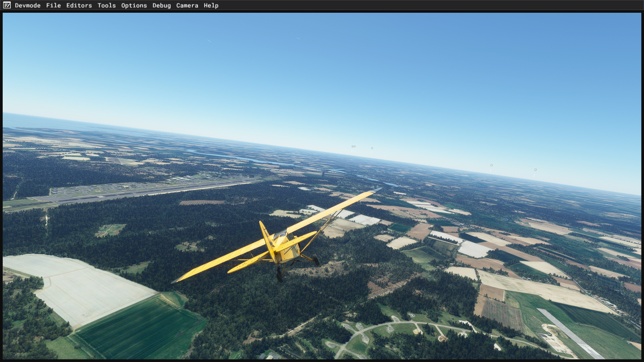
Task: Open the Camera menu
Action: [187, 5]
